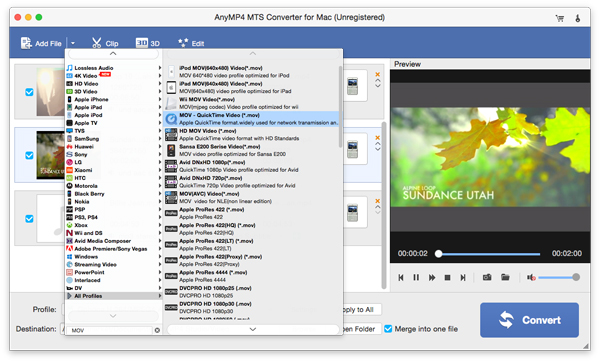Screen dimensions: 600x362
Task: Open the Clip scissors tool
Action: click(x=105, y=43)
